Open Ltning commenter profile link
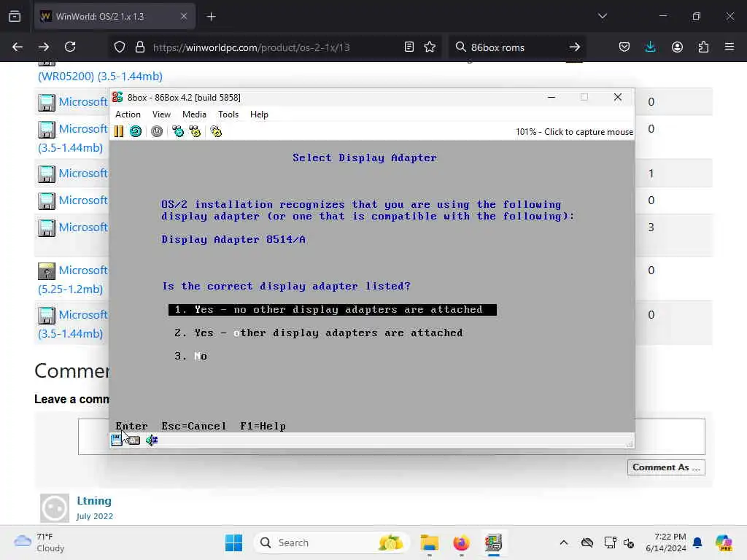The image size is (747, 560). pos(94,501)
